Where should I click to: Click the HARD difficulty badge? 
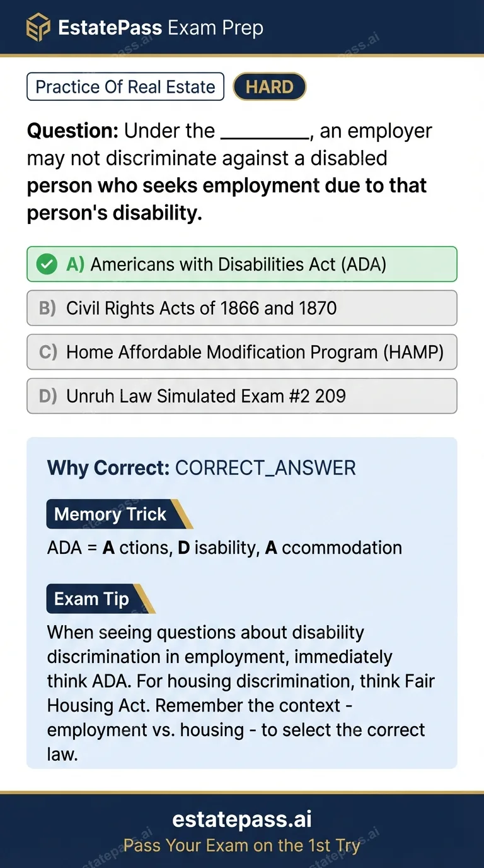tap(269, 86)
